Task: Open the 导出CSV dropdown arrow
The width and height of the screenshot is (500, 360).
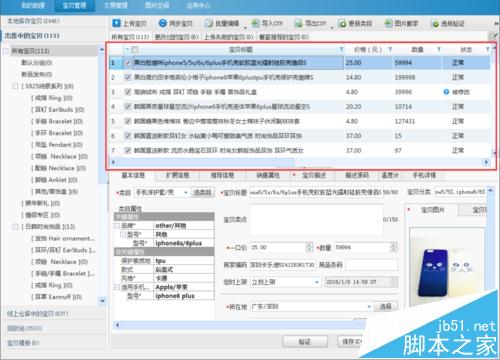Action: click(x=332, y=27)
